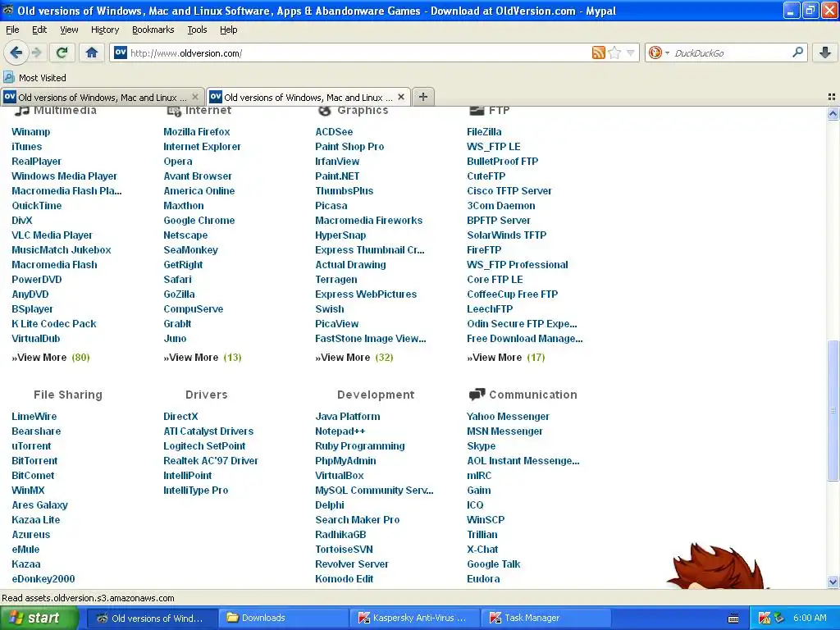Click the scrollbar down arrow
The image size is (840, 630).
tap(833, 582)
